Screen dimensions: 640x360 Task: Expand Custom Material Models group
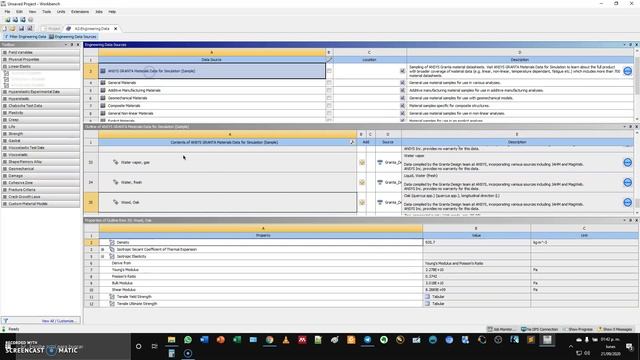click(4, 204)
